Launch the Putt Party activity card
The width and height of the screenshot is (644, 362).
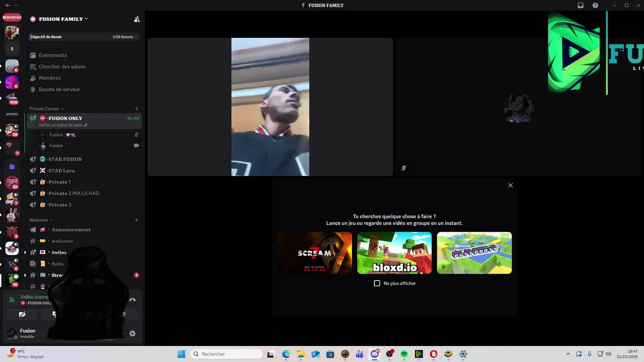tap(474, 253)
